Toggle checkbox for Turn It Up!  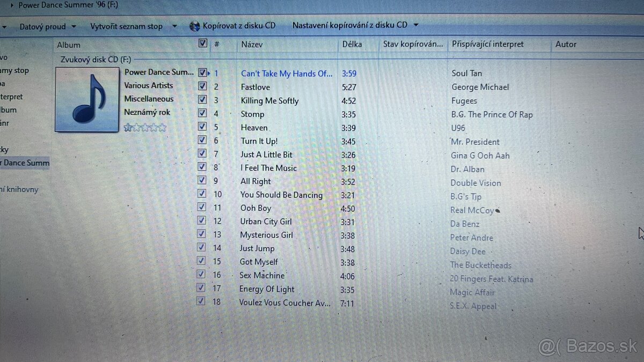[202, 140]
